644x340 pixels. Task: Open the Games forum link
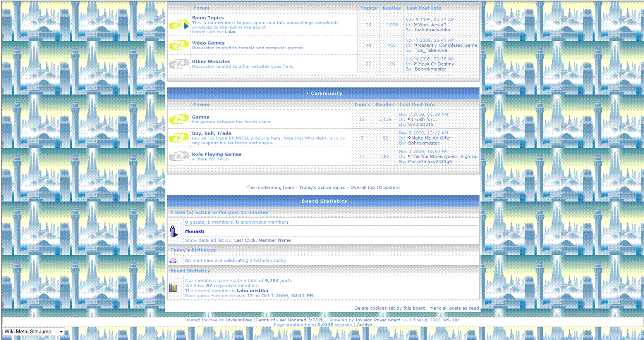point(201,117)
